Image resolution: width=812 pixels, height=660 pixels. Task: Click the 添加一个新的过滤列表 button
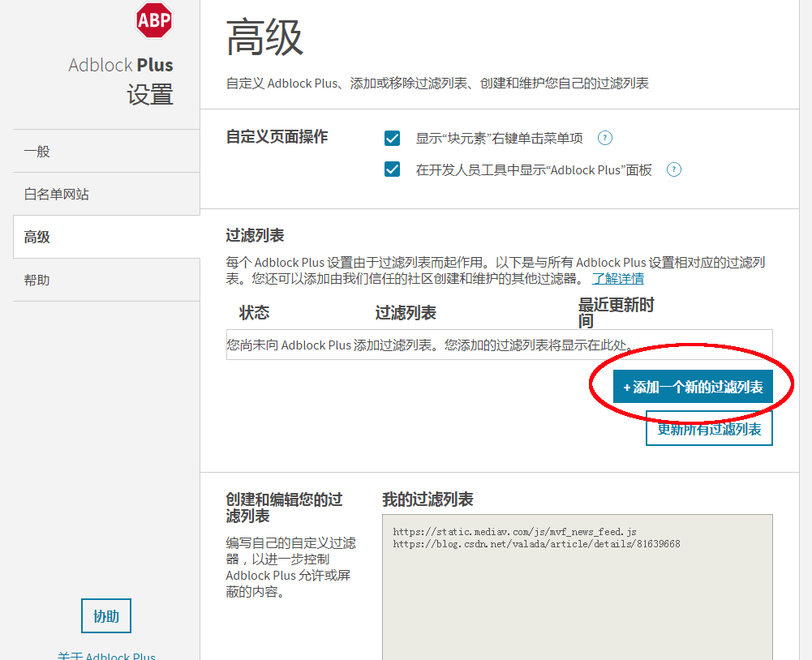(693, 387)
